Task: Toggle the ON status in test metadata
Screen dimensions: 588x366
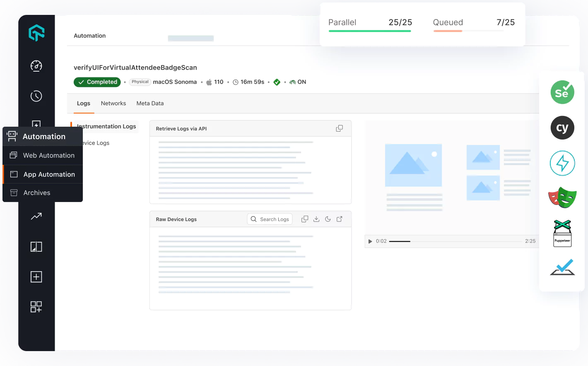Action: pos(298,82)
